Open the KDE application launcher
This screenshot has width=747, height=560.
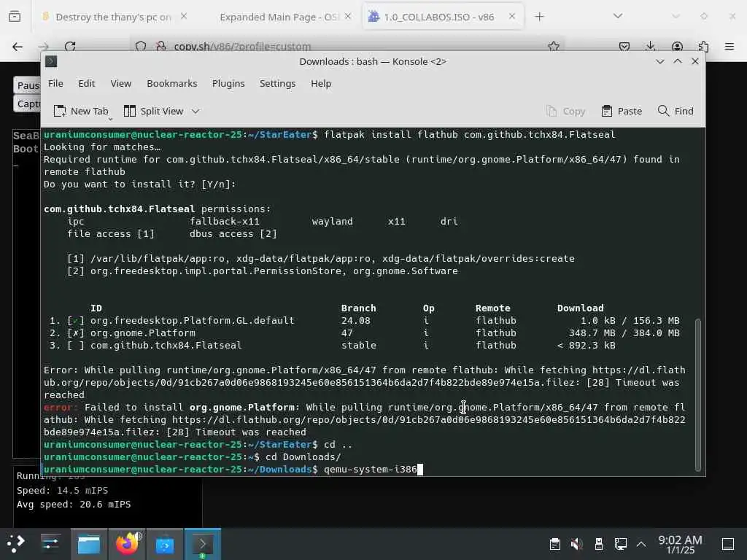15,543
